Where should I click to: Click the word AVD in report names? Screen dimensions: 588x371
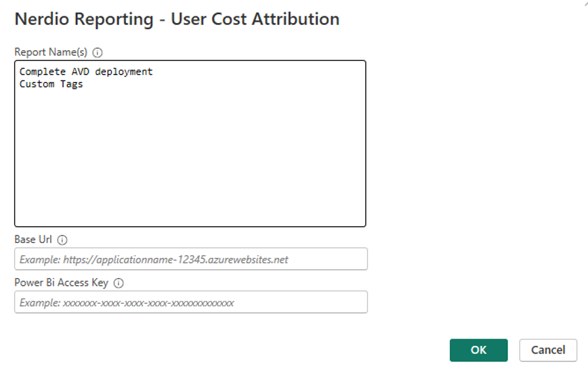[x=80, y=72]
